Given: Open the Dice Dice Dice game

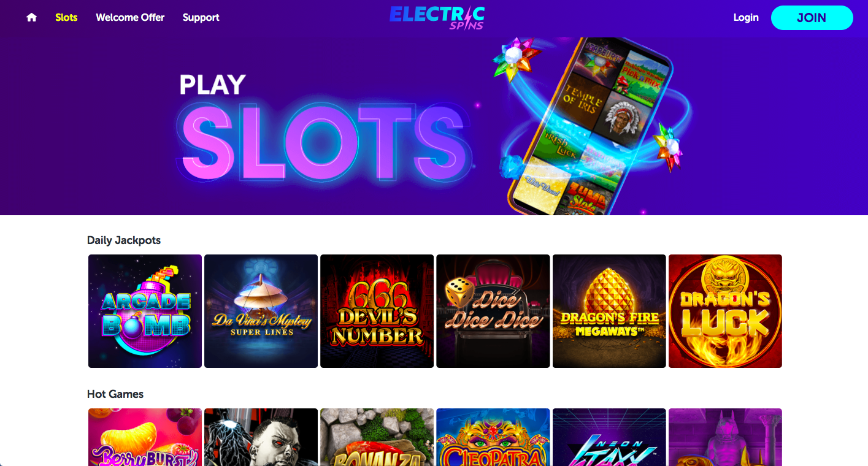Looking at the screenshot, I should [x=493, y=311].
